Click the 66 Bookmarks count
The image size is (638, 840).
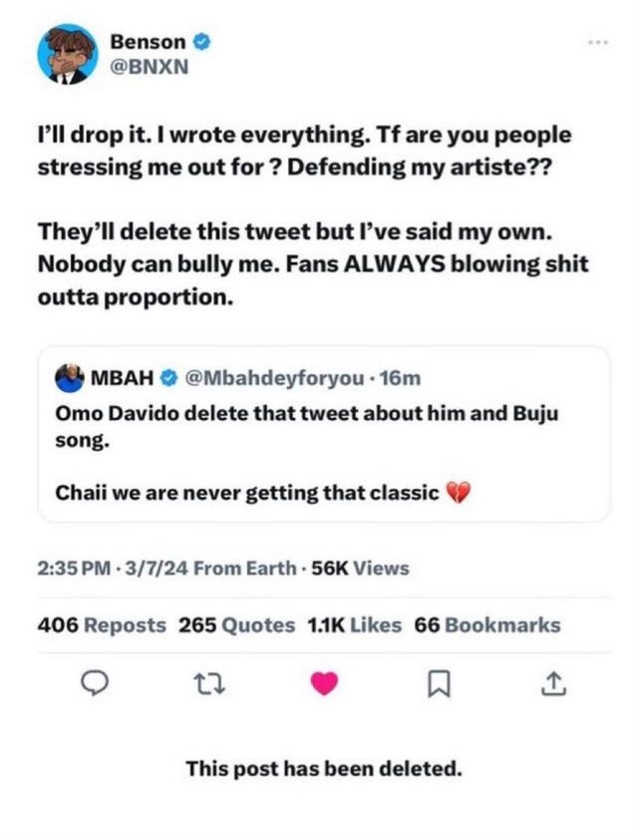pyautogui.click(x=487, y=626)
